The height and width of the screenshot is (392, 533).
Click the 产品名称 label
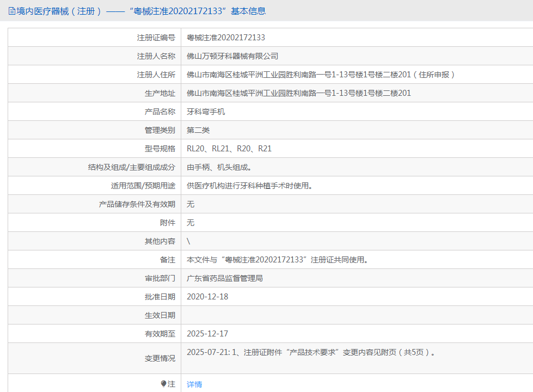(x=160, y=112)
